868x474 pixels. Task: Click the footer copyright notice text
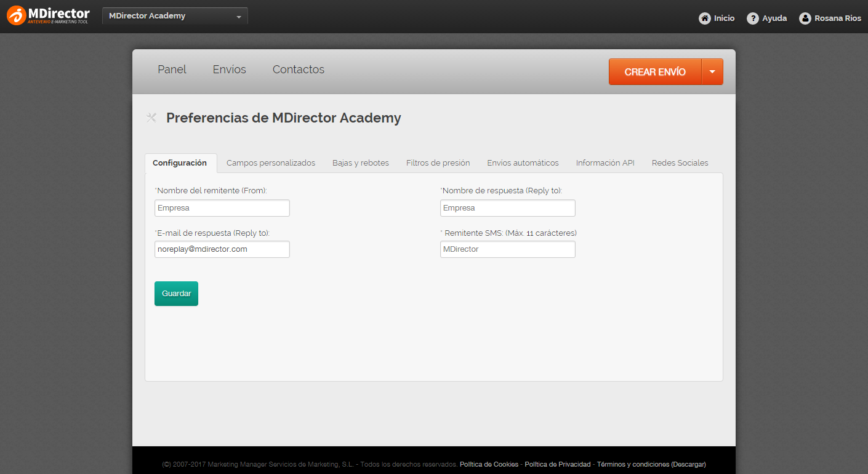pos(310,464)
